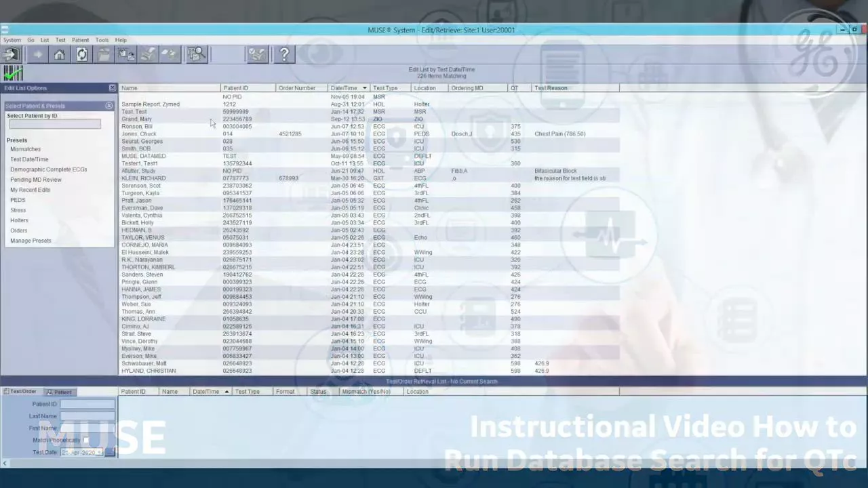This screenshot has height=488, width=868.
Task: Sort retrieval list by Format header
Action: (290, 392)
